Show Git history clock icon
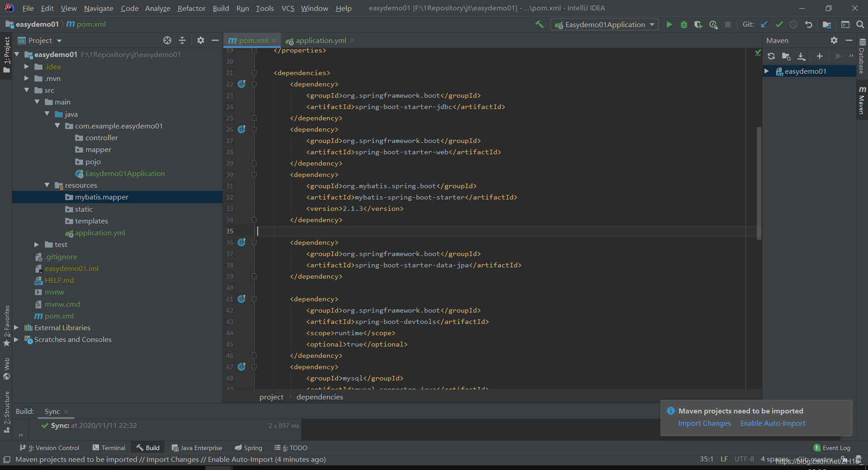The width and height of the screenshot is (868, 470). (793, 24)
